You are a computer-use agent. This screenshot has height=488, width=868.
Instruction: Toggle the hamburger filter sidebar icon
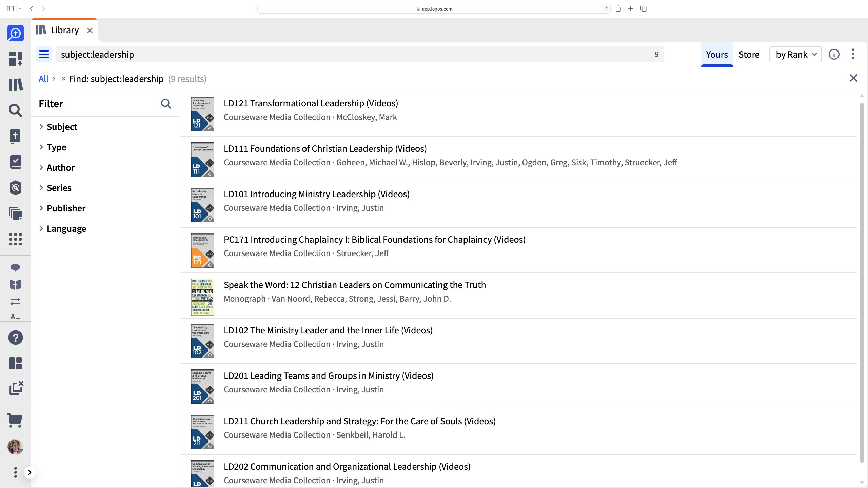(44, 54)
